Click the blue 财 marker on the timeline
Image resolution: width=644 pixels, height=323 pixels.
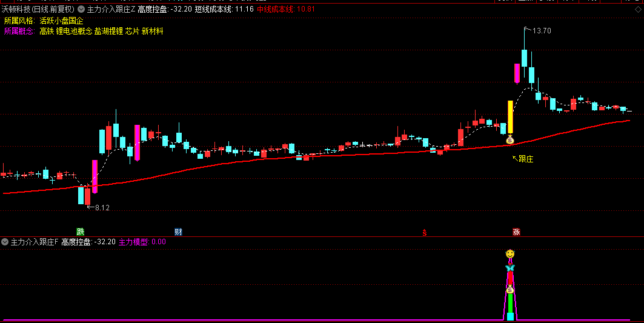[x=178, y=231]
